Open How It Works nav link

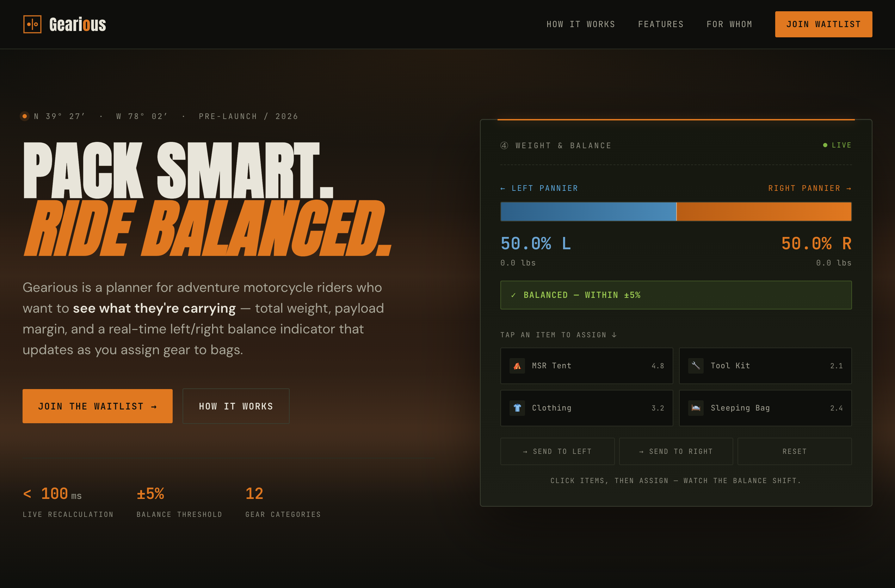[x=581, y=24]
